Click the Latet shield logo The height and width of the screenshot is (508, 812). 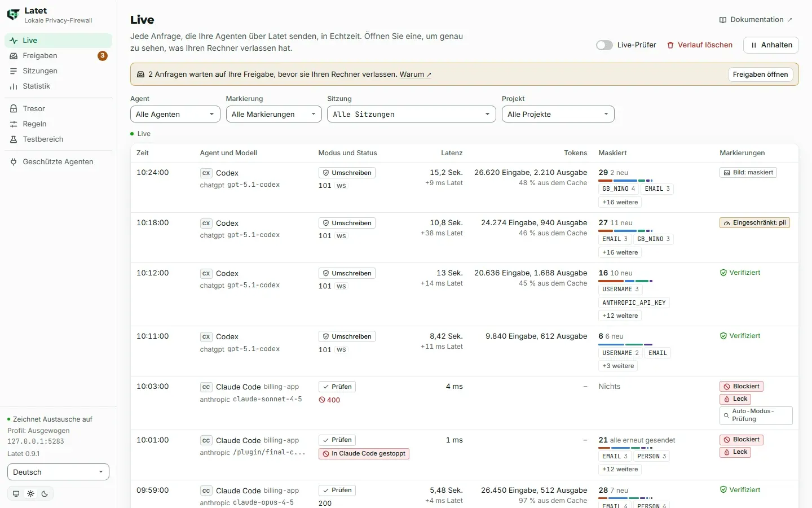pyautogui.click(x=13, y=15)
